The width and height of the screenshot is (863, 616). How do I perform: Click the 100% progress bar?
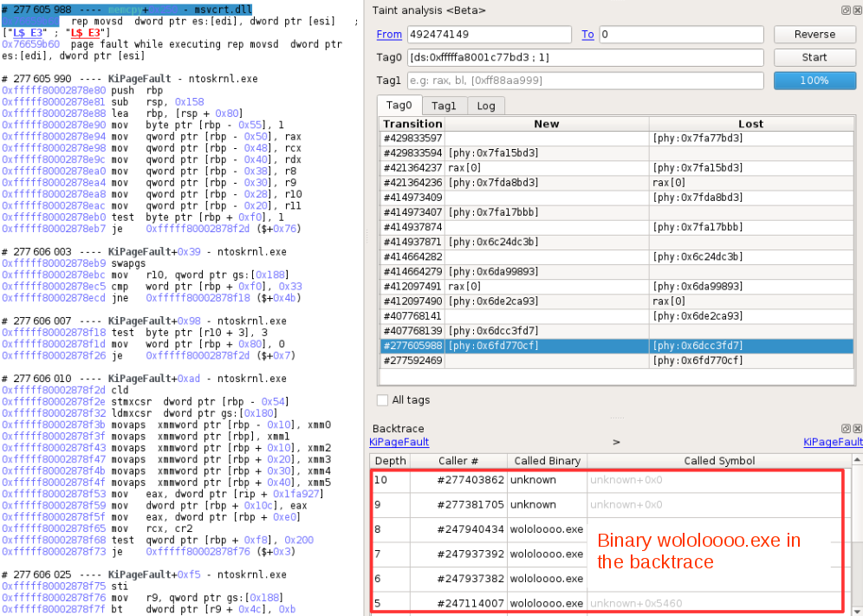point(814,80)
